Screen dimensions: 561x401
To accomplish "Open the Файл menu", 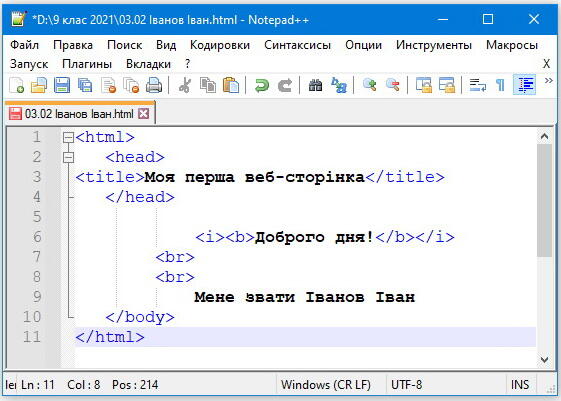I will (24, 45).
